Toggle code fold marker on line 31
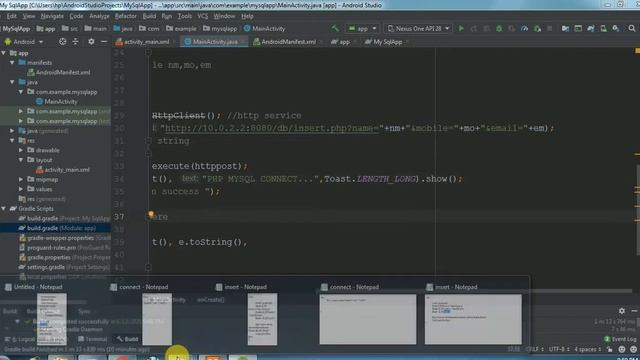 click(148, 141)
